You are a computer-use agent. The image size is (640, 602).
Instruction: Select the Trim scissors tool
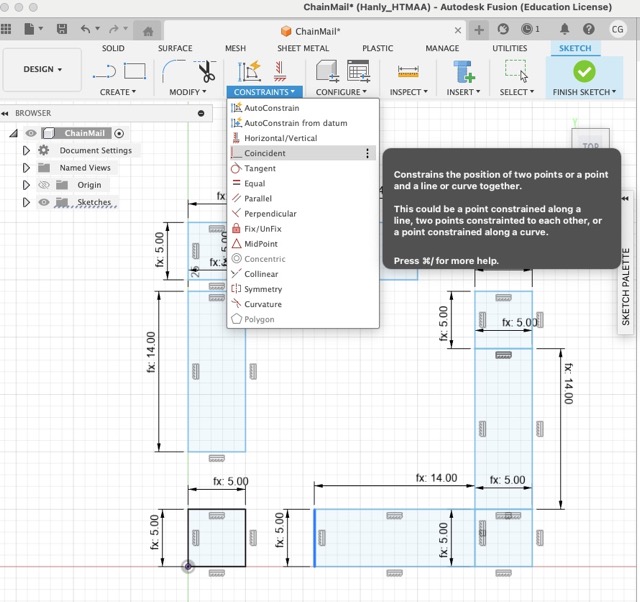point(206,71)
